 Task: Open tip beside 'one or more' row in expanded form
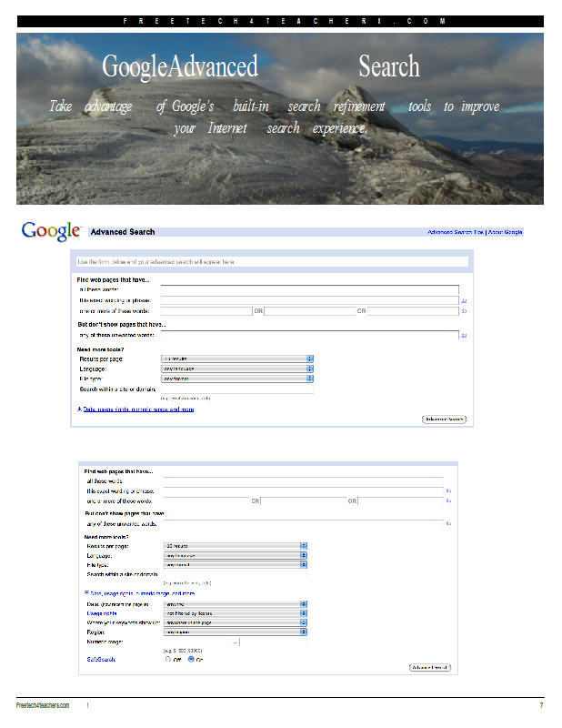(448, 501)
